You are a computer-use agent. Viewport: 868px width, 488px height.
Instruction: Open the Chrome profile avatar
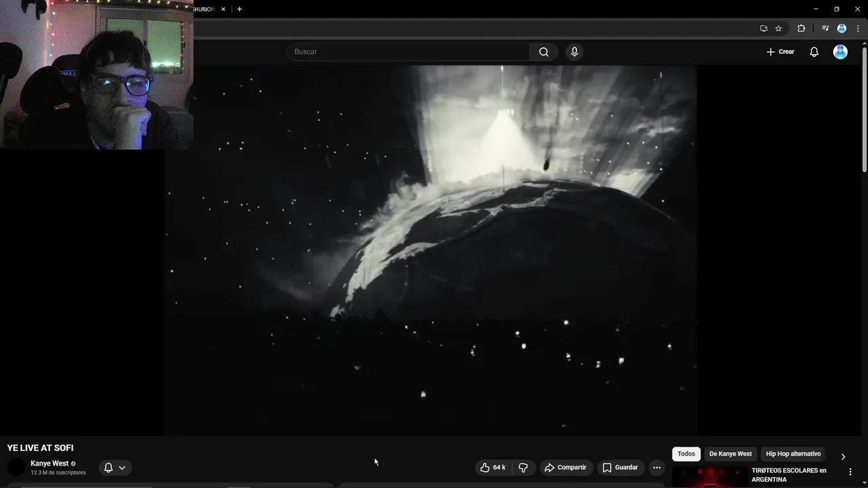842,28
